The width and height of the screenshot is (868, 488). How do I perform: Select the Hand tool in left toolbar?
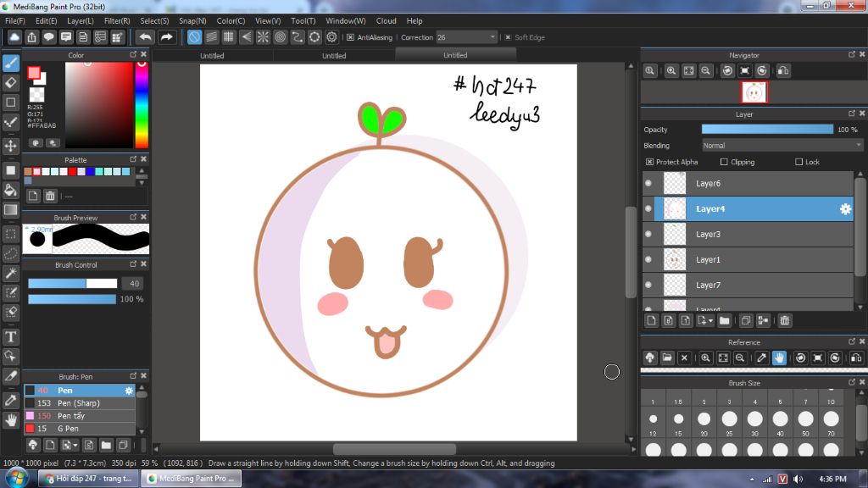pyautogui.click(x=11, y=420)
